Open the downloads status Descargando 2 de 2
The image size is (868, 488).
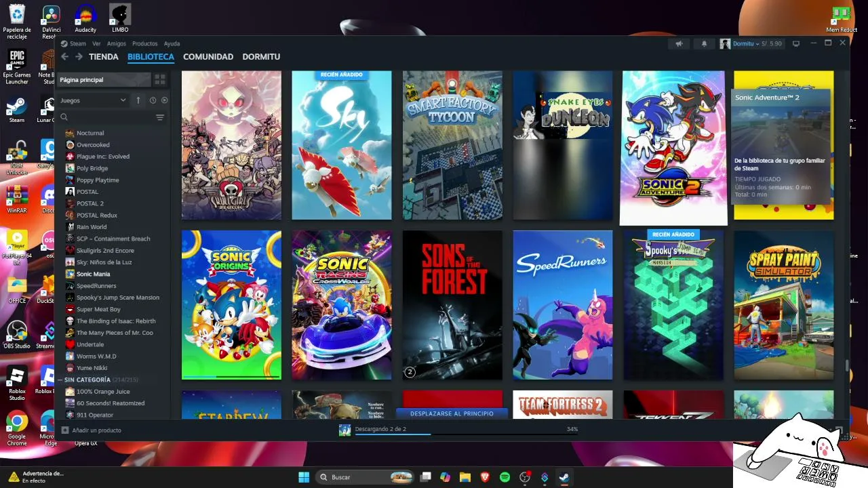(380, 429)
